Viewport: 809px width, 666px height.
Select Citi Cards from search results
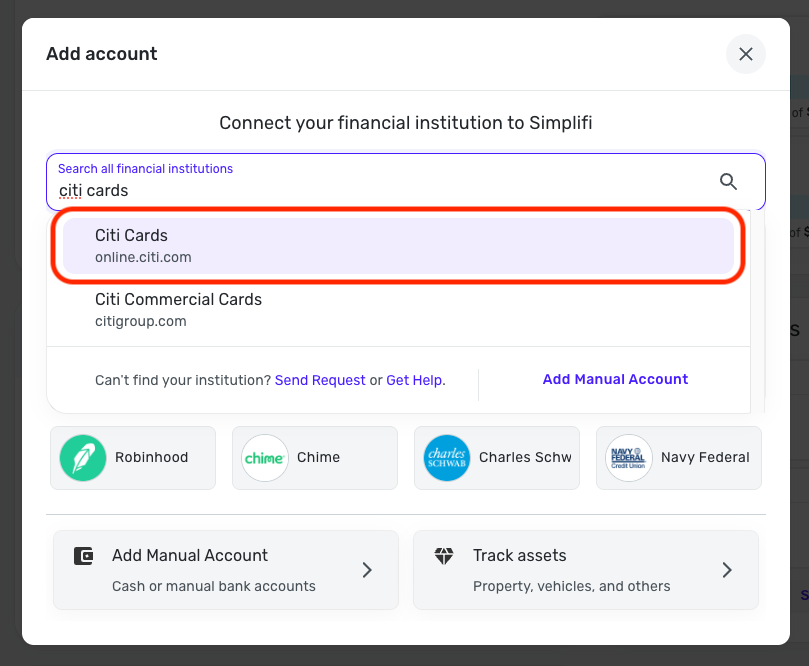(398, 246)
